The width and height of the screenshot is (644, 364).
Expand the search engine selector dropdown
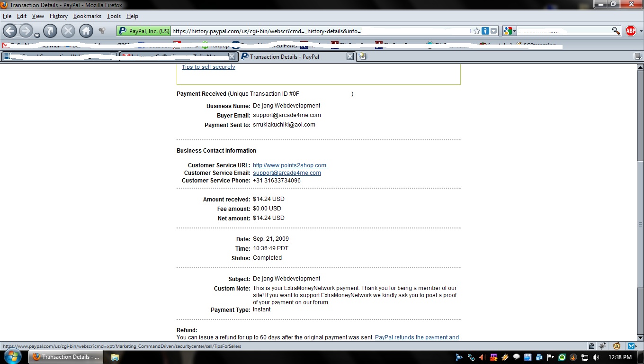click(510, 31)
